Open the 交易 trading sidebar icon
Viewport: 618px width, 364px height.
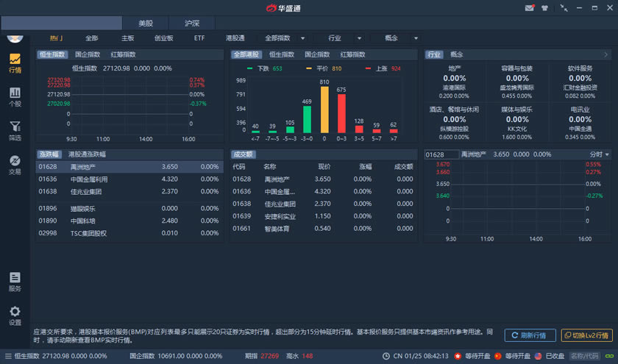point(15,165)
